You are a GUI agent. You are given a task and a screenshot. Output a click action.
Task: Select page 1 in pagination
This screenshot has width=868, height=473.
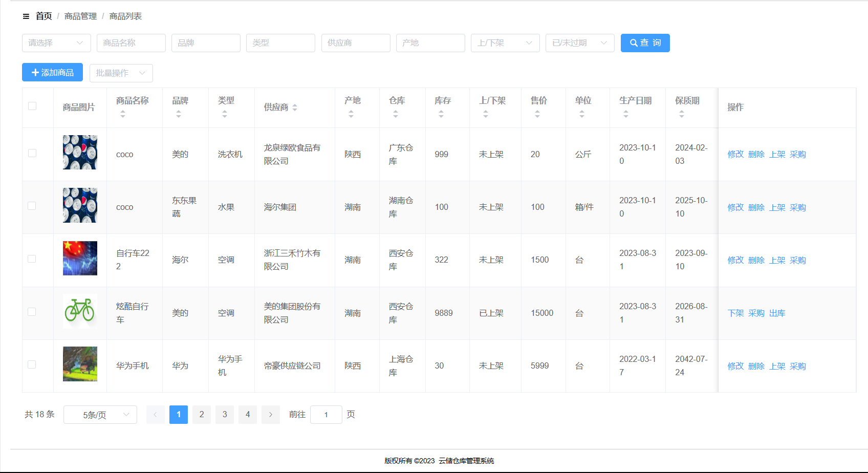179,415
